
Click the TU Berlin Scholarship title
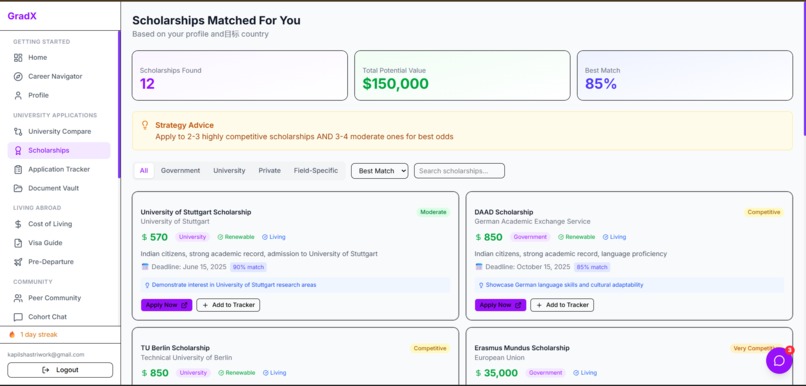[x=175, y=348]
